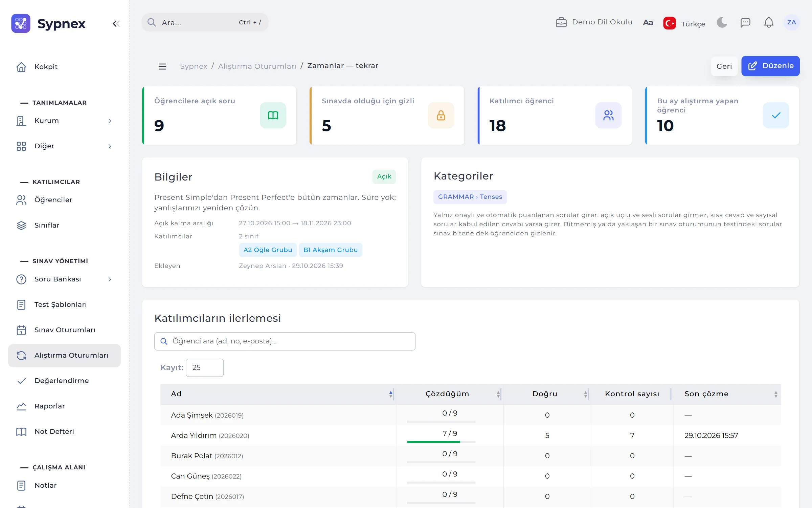Open Test Şablonları in the sidebar
Viewport: 812px width, 508px height.
64,304
